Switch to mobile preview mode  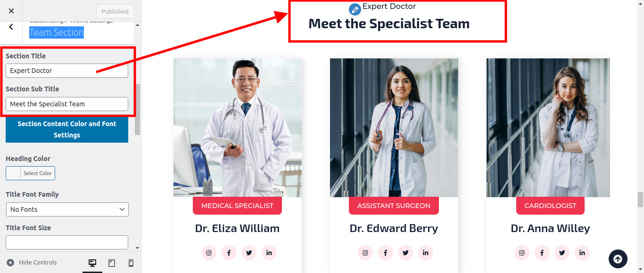point(131,263)
